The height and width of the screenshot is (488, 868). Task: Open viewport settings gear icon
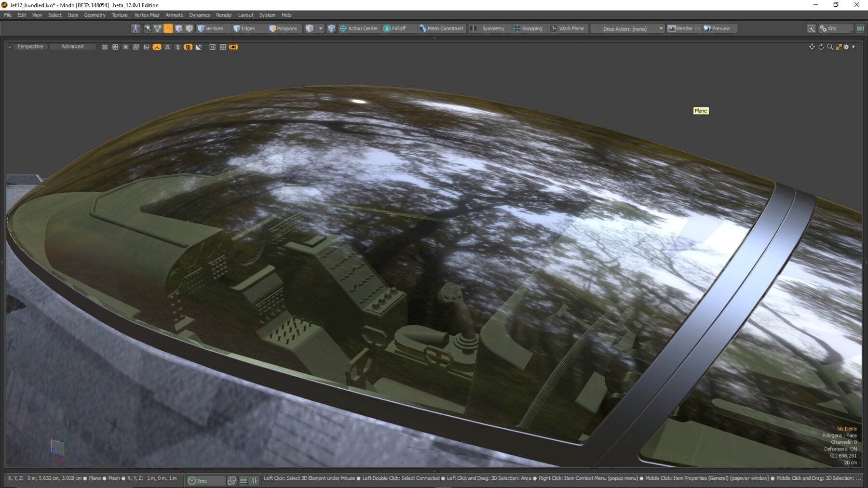[846, 47]
